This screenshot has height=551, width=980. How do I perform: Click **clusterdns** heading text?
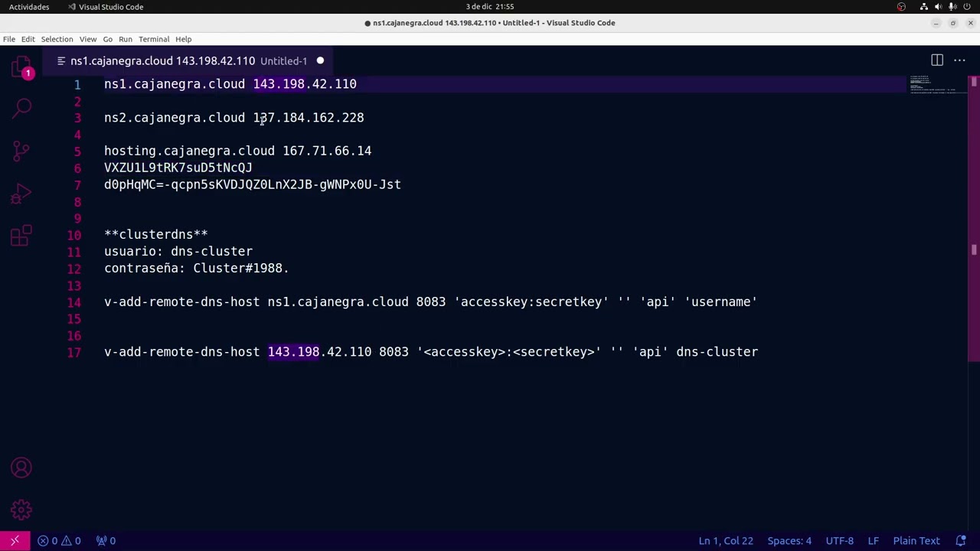pyautogui.click(x=156, y=234)
